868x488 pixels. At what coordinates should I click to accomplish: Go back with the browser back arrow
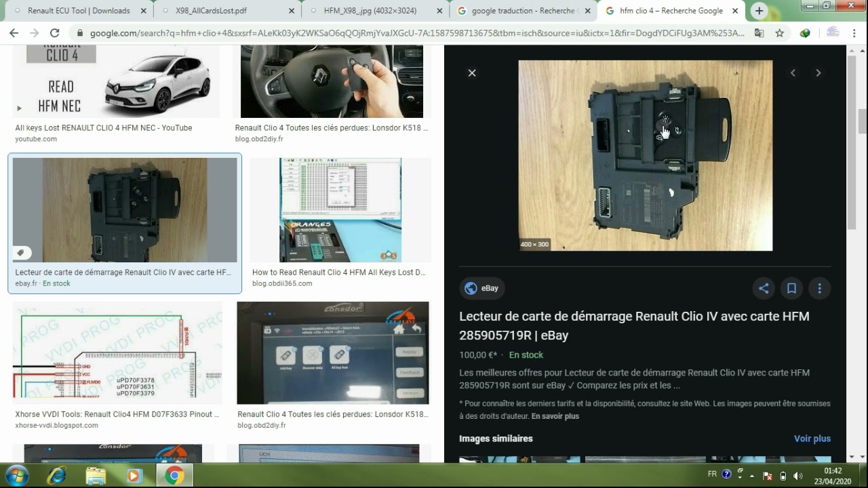point(14,33)
